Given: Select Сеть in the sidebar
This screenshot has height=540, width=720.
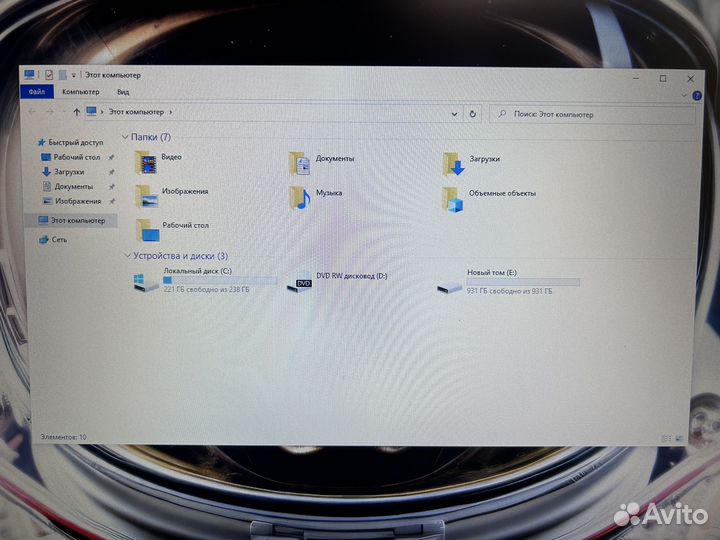Looking at the screenshot, I should 54,239.
